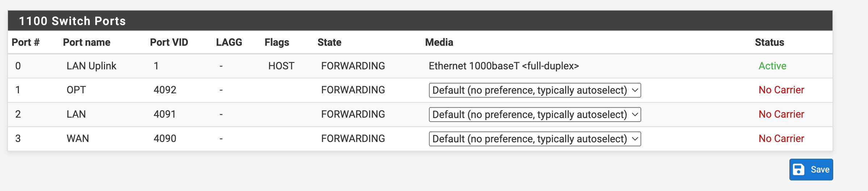The image size is (868, 191).
Task: Click the green Active status text
Action: [772, 66]
